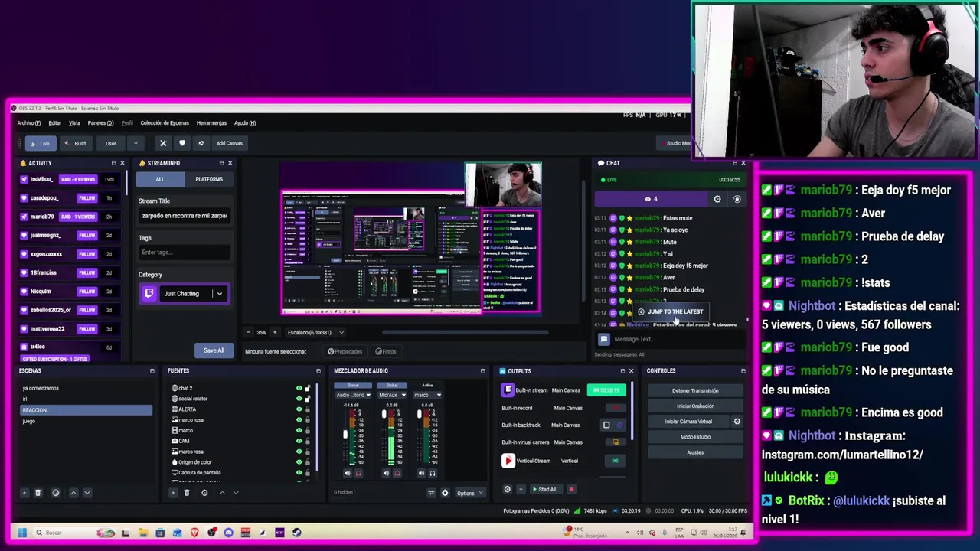The image size is (980, 551).
Task: Add a new scene with plus icon
Action: [24, 493]
